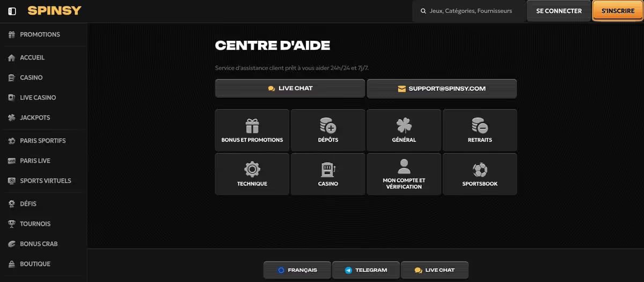
Task: Open the Sportsbook help category
Action: click(480, 174)
